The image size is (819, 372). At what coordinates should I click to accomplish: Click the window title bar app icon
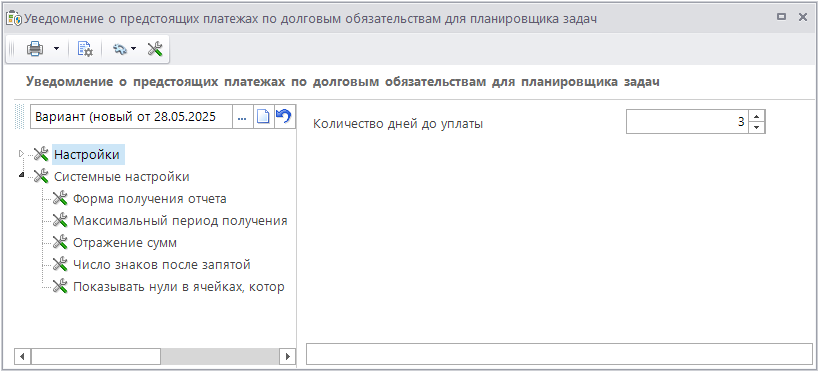14,18
